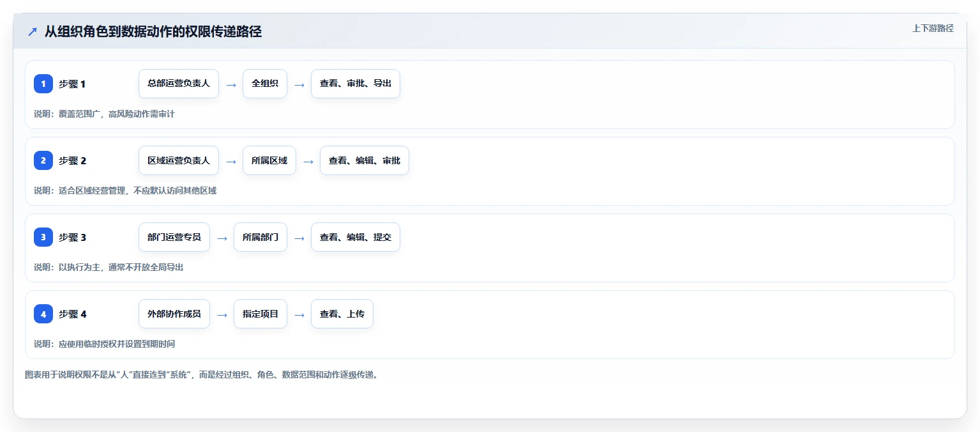This screenshot has height=432, width=980.
Task: Select the 查看、编辑、审批 actions box
Action: pos(365,160)
